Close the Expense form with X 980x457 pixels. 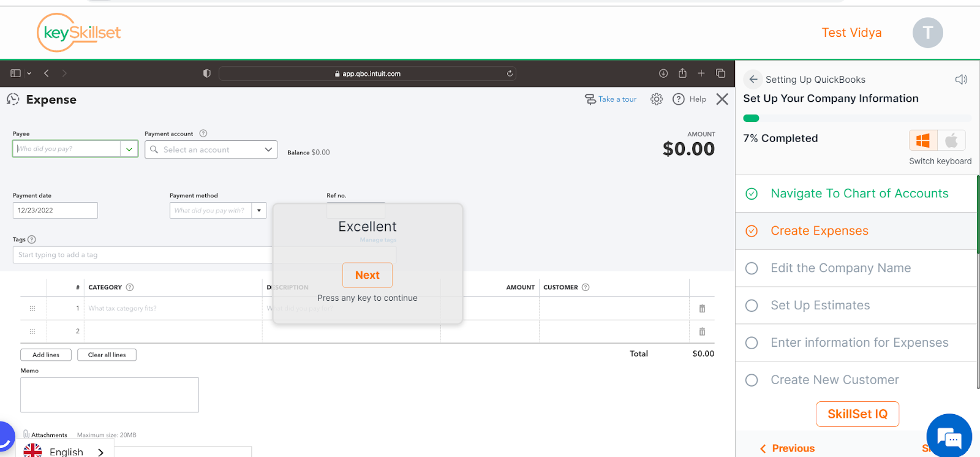click(722, 99)
